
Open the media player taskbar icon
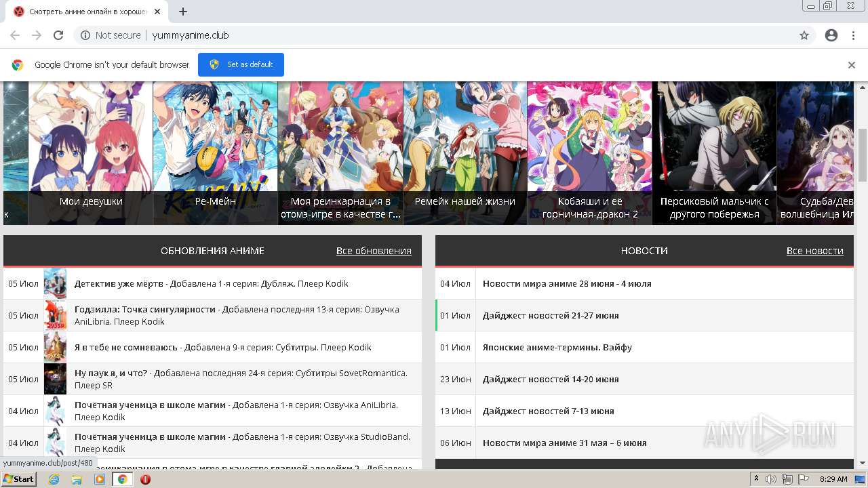point(100,479)
